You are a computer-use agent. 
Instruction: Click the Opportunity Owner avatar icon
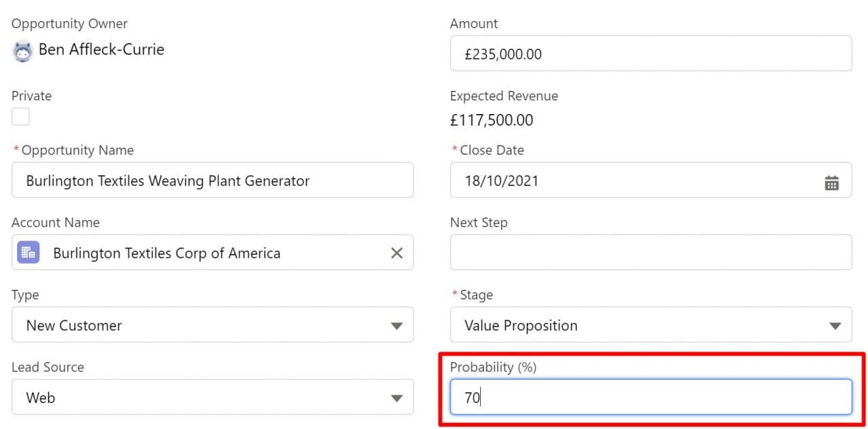tap(22, 51)
